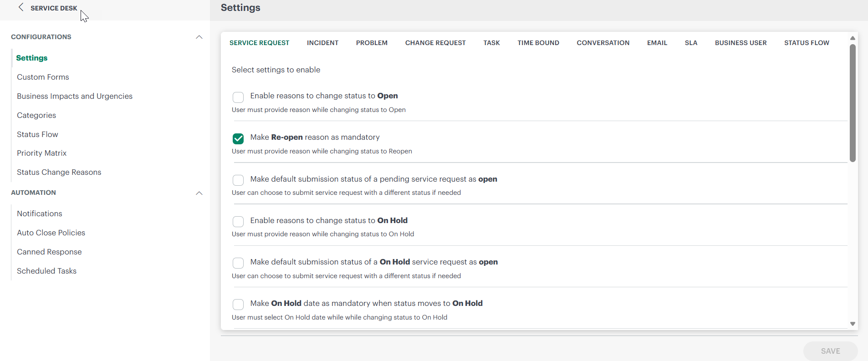Collapse the Configurations section chevron

click(199, 37)
